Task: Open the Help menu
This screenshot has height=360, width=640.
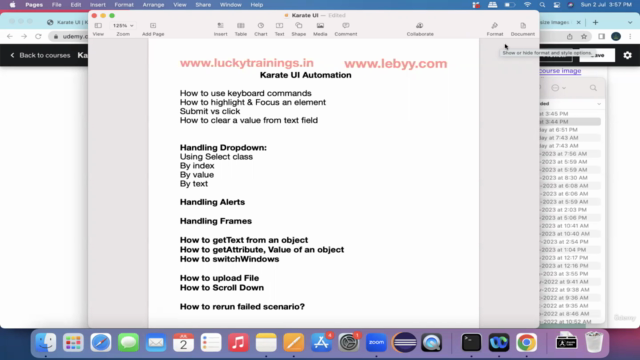Action: pyautogui.click(x=257, y=5)
